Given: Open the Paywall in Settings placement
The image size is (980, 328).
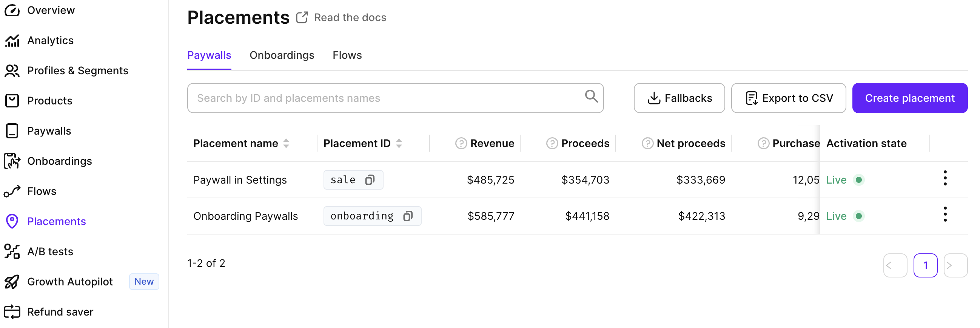Looking at the screenshot, I should (x=240, y=180).
